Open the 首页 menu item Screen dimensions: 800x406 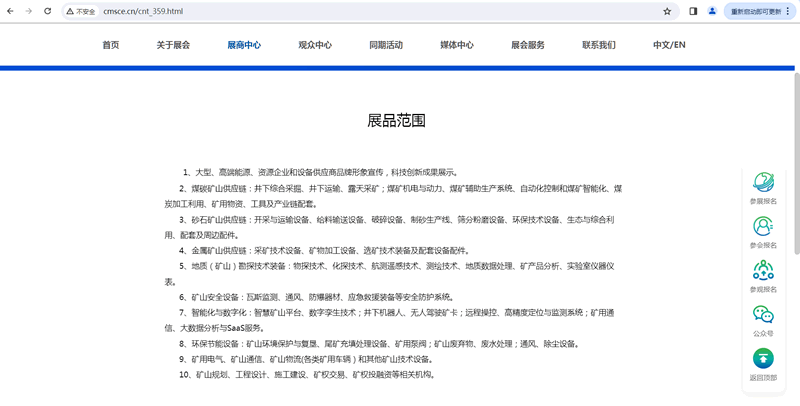pos(110,45)
